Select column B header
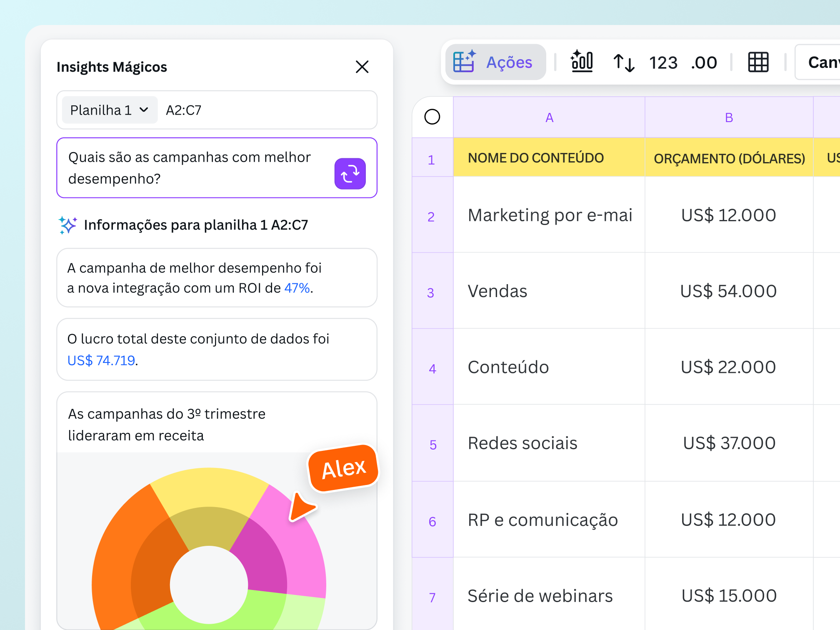Viewport: 840px width, 630px height. click(729, 117)
